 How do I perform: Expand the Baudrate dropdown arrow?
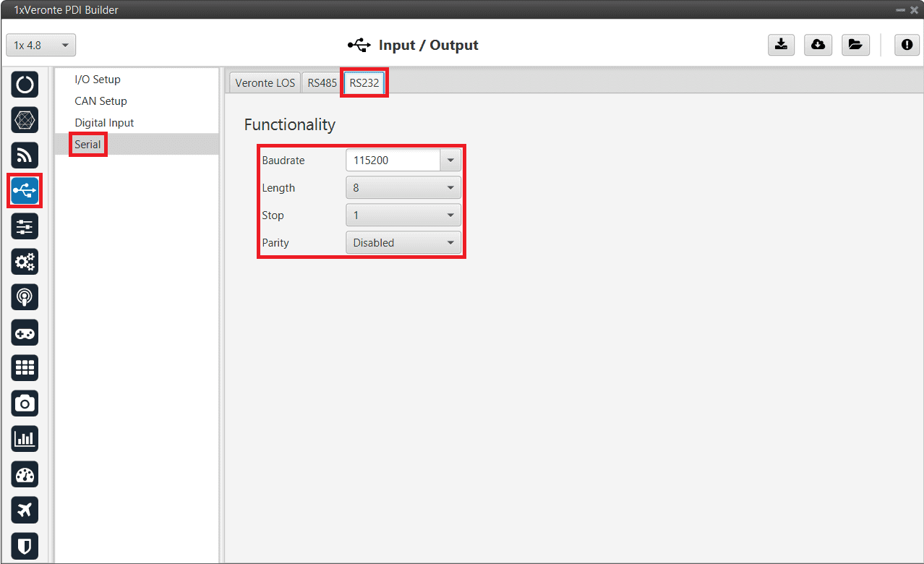tap(450, 161)
